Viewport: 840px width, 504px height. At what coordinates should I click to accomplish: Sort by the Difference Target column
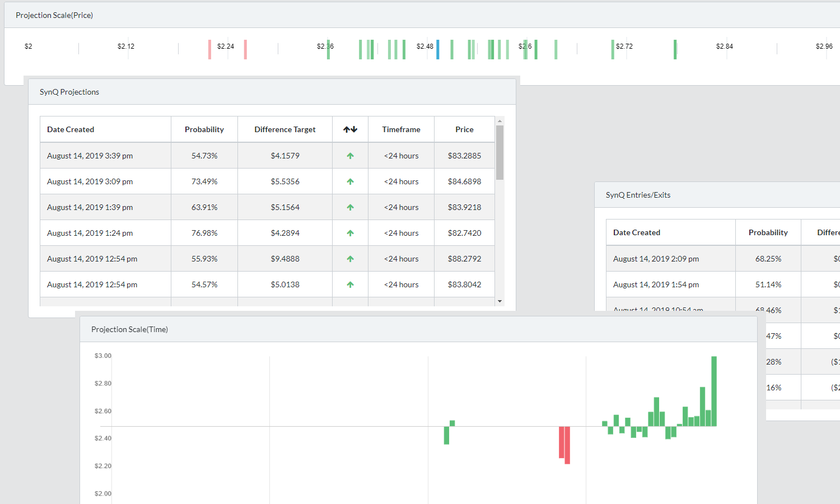[285, 129]
